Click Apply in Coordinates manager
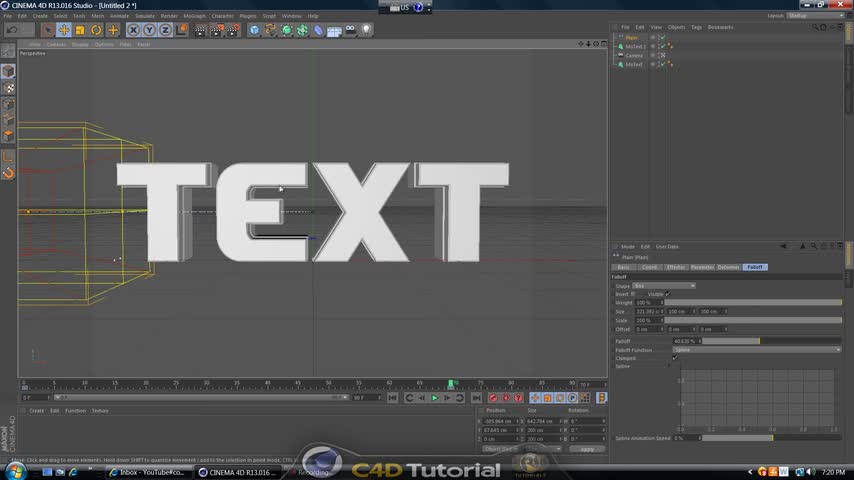Screen dimensions: 854x480 click(x=587, y=449)
